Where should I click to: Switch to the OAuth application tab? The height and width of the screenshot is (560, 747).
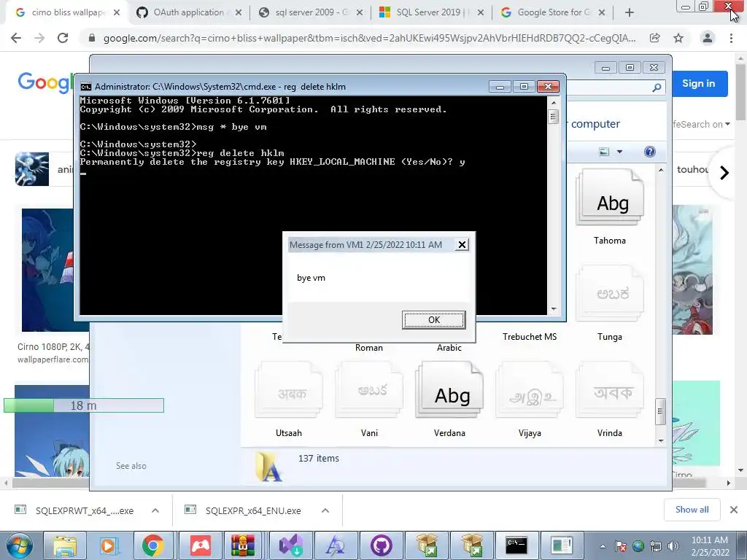pos(189,12)
